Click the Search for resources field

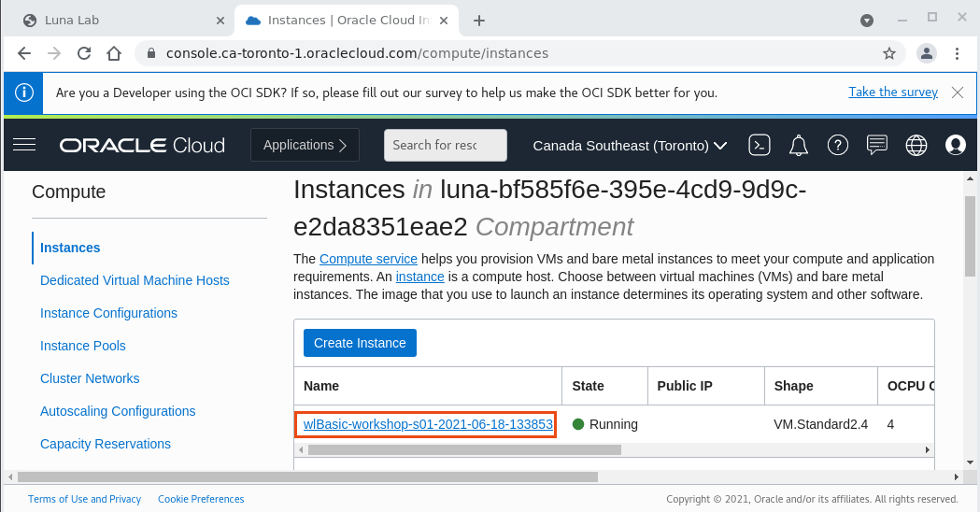click(445, 145)
